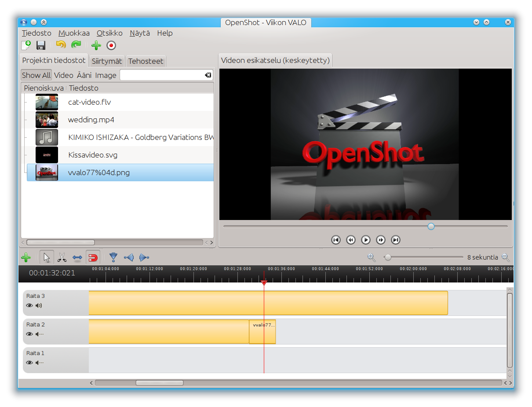Select the arrow pointer tool
The width and height of the screenshot is (532, 407).
[x=47, y=257]
